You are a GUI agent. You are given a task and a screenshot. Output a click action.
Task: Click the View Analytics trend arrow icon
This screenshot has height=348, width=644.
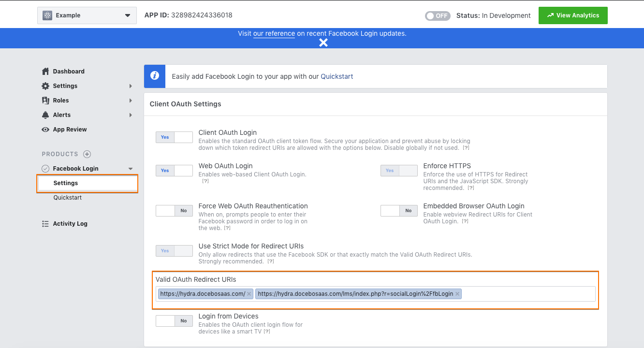click(x=550, y=15)
